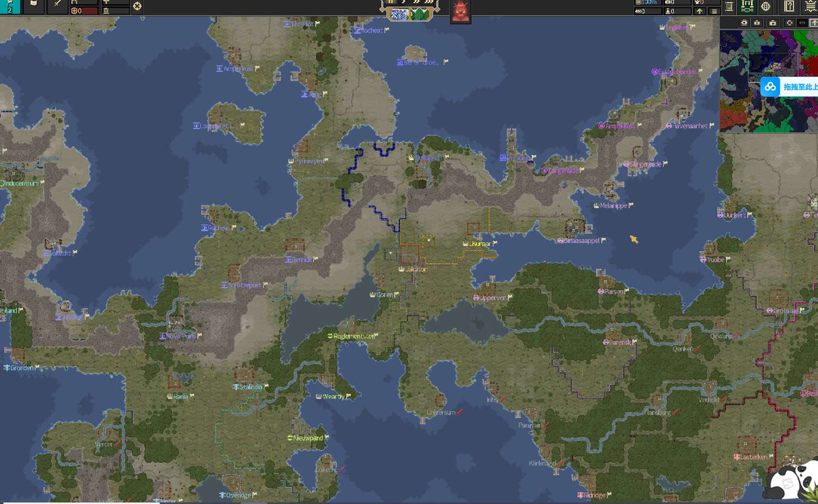Click the crosshair center-view icon
Image resolution: width=818 pixels, height=504 pixels.
tap(137, 7)
